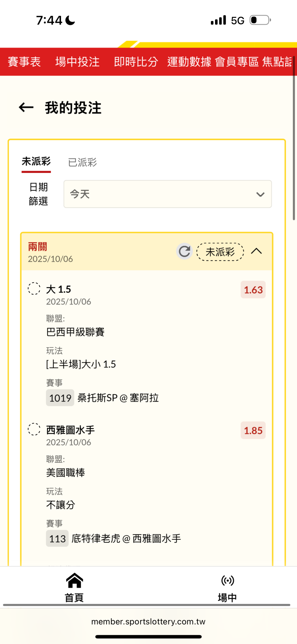Screen dimensions: 297x644
Task: Tap the 首頁 home icon
Action: click(x=74, y=580)
